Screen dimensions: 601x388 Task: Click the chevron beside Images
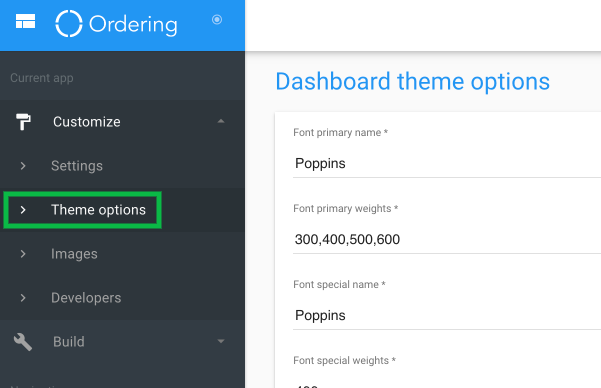(x=23, y=254)
